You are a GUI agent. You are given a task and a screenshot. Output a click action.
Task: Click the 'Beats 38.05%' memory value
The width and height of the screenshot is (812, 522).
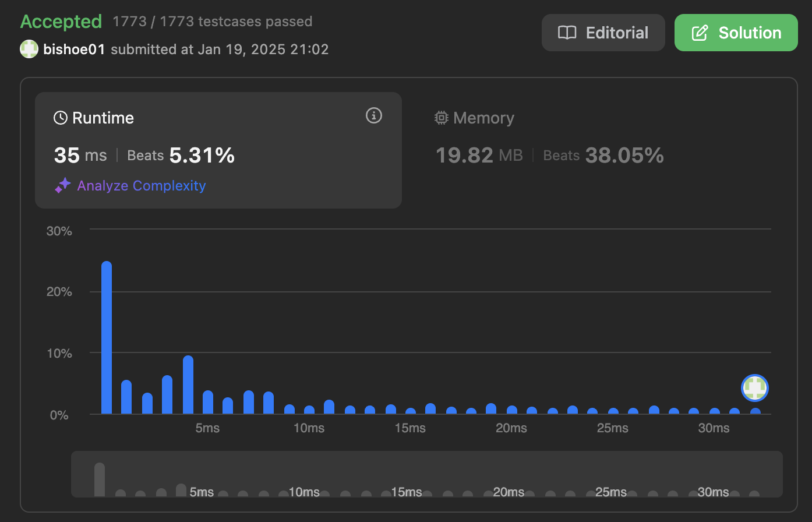click(x=603, y=155)
